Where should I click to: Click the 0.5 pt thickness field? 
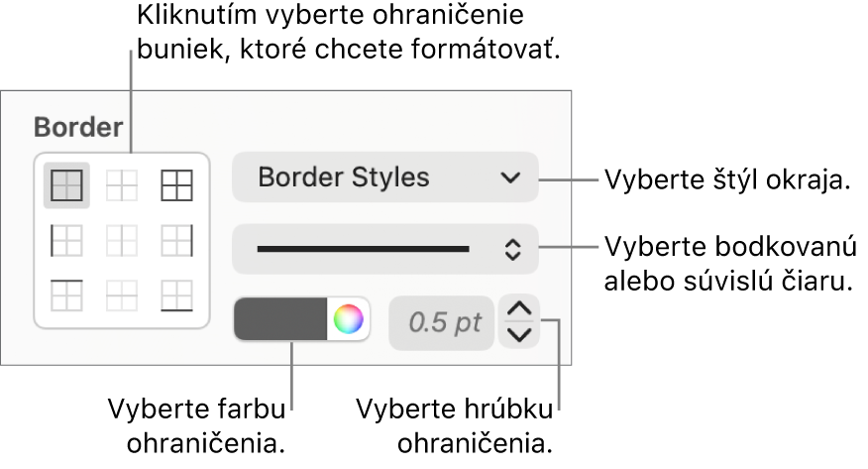pos(441,323)
